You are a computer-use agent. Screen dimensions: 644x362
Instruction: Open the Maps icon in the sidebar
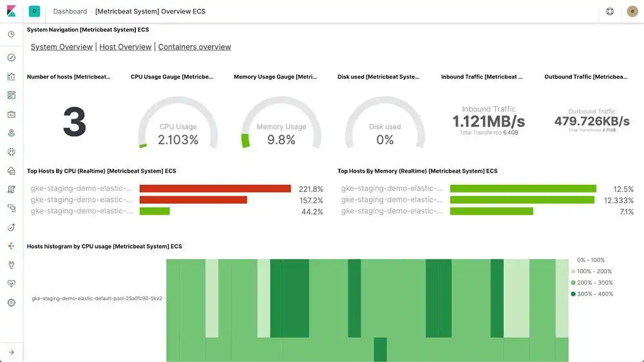pos(11,133)
